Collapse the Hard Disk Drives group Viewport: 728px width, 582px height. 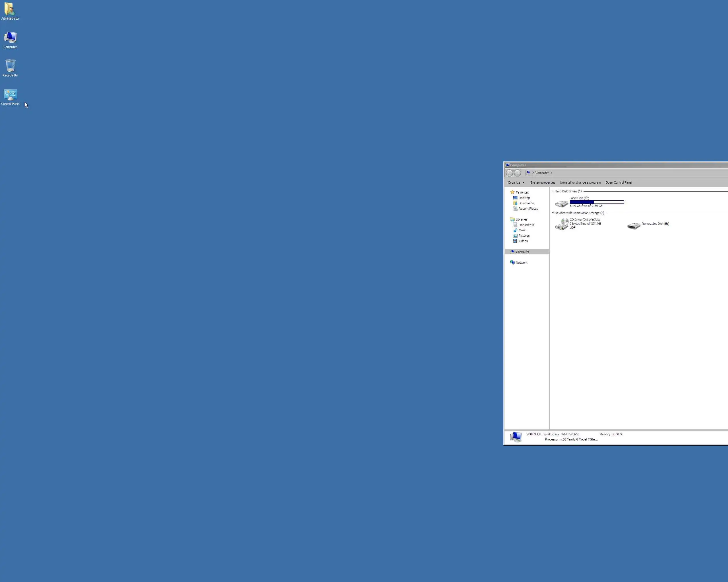[x=553, y=191]
